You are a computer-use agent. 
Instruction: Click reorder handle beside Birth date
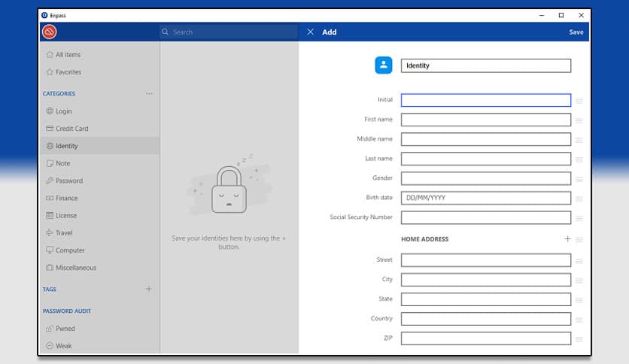coord(579,199)
